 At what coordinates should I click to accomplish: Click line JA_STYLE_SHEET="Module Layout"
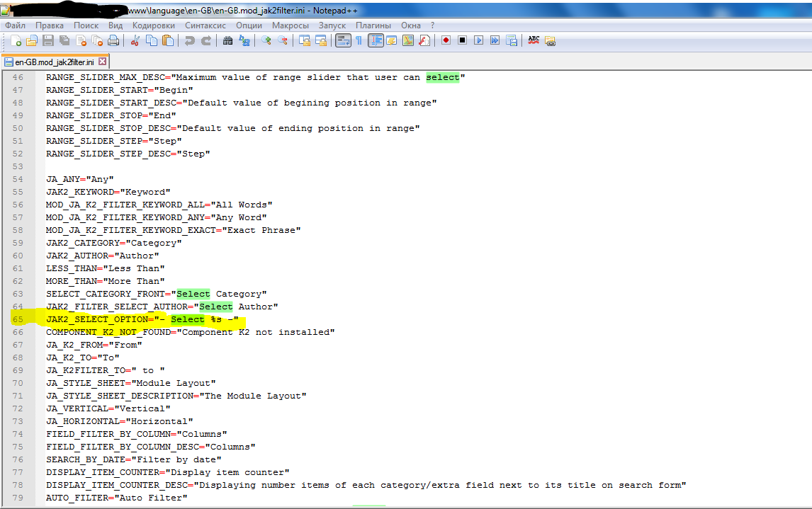pyautogui.click(x=130, y=383)
